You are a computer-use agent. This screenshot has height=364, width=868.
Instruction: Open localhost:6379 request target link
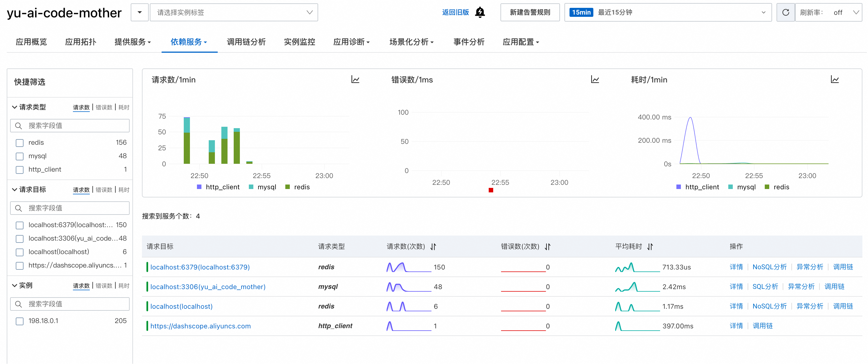tap(200, 267)
